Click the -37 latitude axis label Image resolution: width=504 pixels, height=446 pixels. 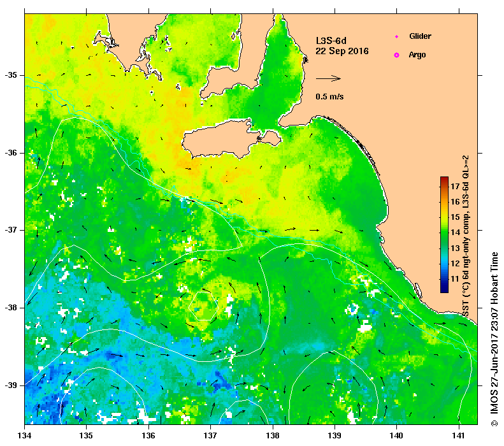(11, 230)
